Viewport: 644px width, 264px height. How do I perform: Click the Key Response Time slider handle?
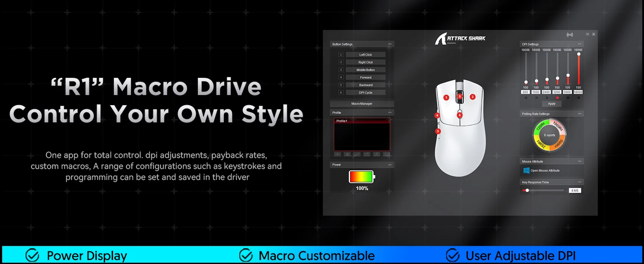pyautogui.click(x=527, y=191)
